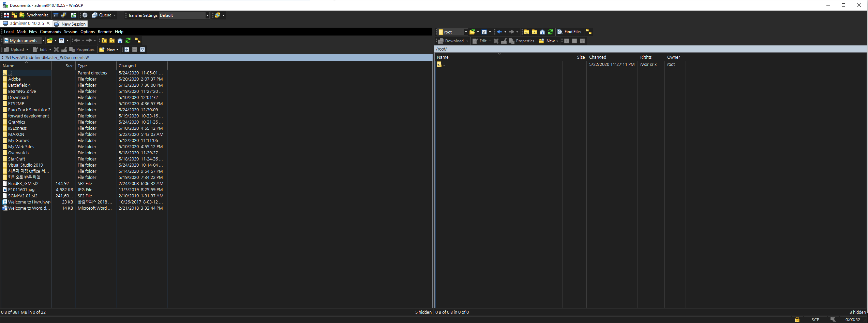Open the Local menu
This screenshot has width=868, height=323.
pos(9,32)
